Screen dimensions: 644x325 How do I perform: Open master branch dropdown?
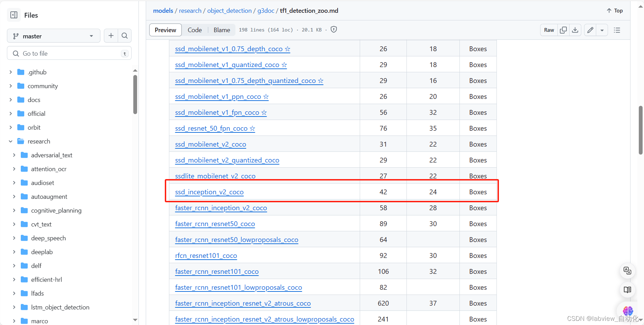(x=54, y=36)
